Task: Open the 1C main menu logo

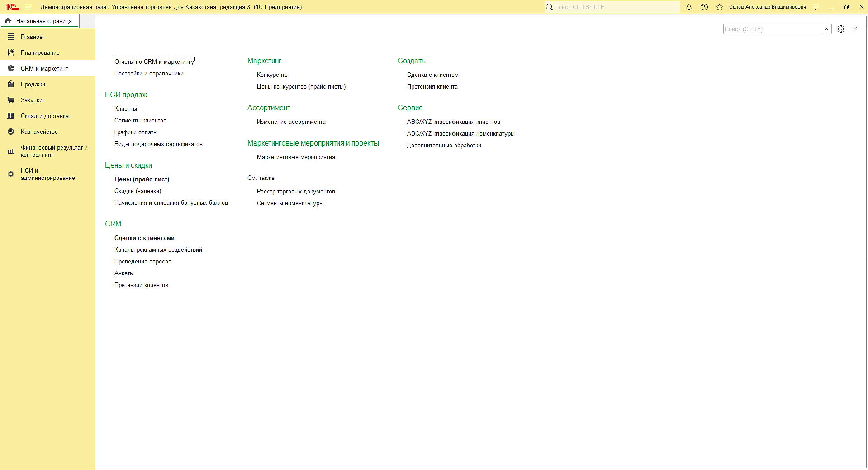Action: 12,7
